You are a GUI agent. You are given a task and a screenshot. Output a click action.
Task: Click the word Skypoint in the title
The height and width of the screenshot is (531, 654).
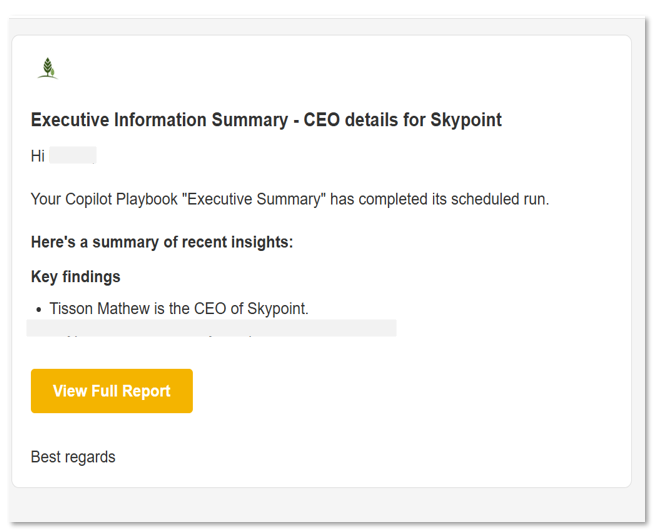click(466, 121)
